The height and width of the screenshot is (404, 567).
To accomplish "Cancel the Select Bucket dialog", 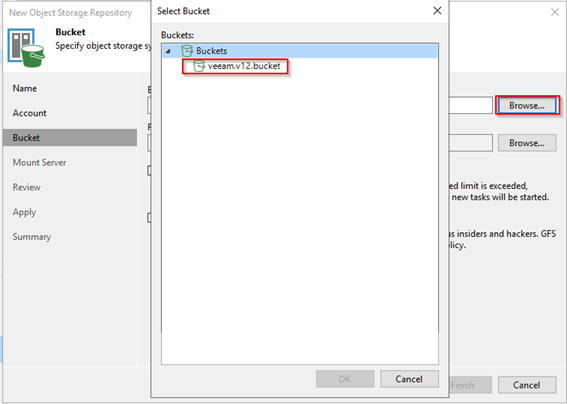I will click(409, 379).
